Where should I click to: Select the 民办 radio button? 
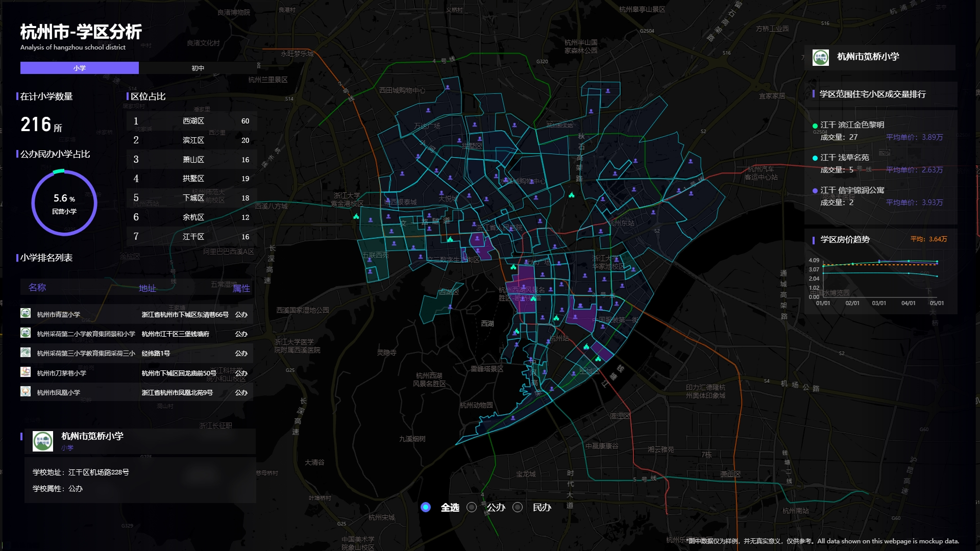518,507
